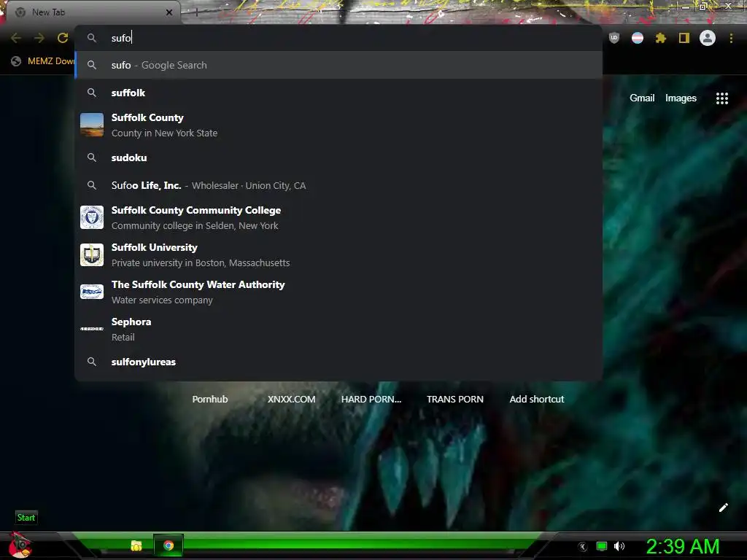This screenshot has height=560, width=747.
Task: Open the Extensions puzzle piece menu
Action: point(661,38)
